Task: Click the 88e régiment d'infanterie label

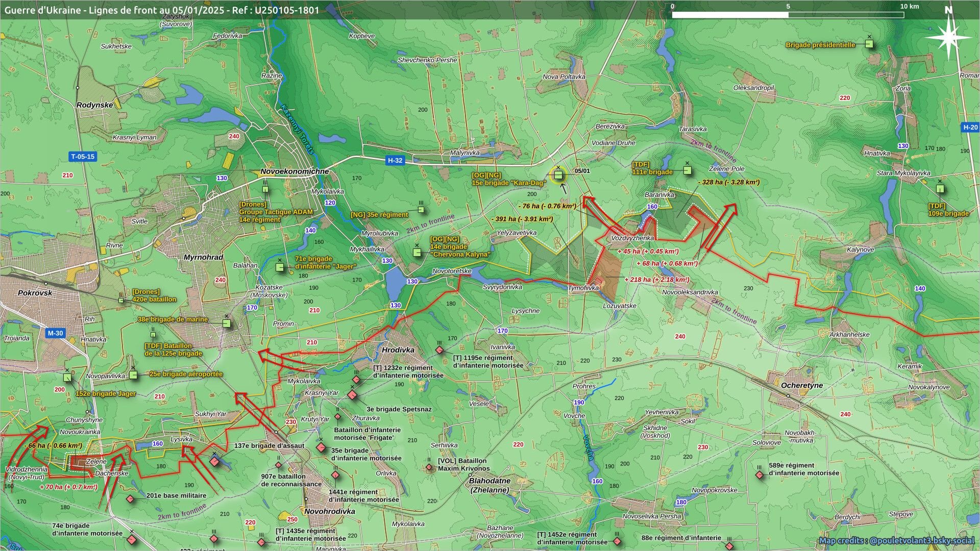Action: 681,538
